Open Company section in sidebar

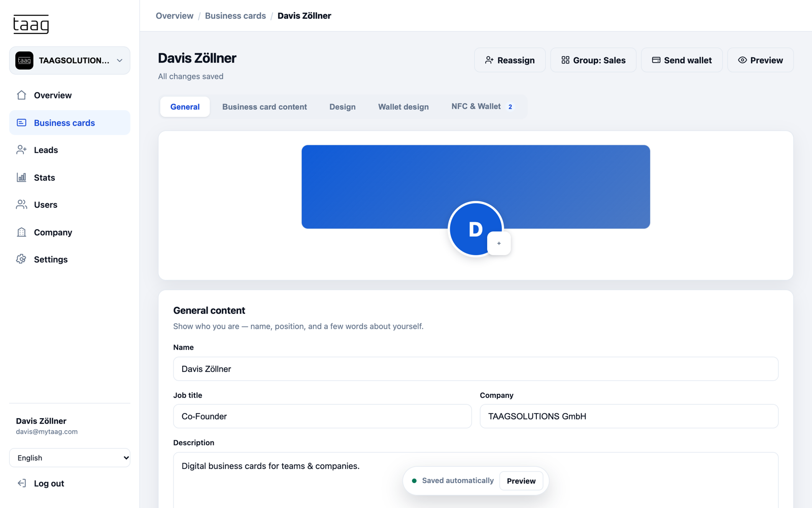(x=70, y=232)
